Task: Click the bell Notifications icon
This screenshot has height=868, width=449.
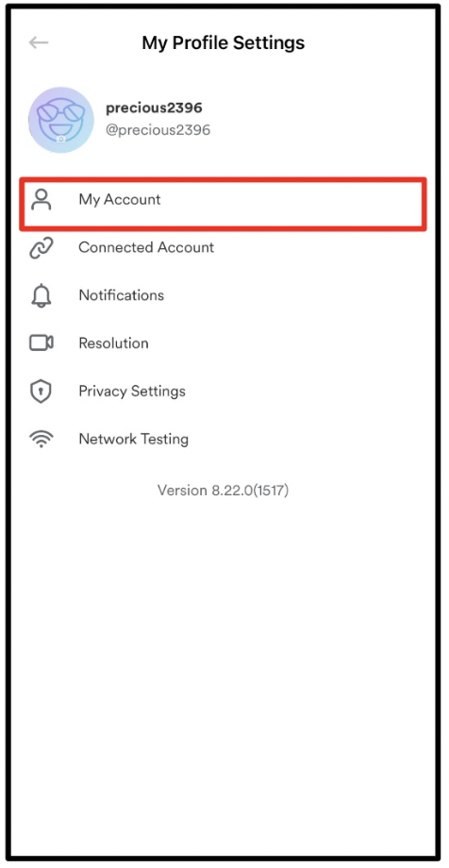Action: pos(41,295)
